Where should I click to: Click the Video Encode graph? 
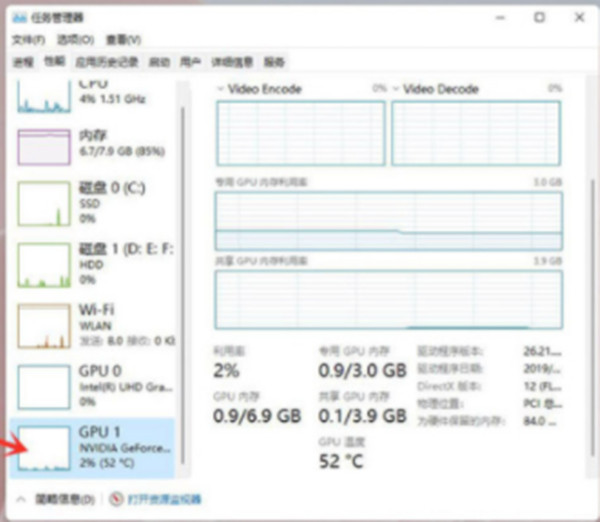(x=301, y=133)
